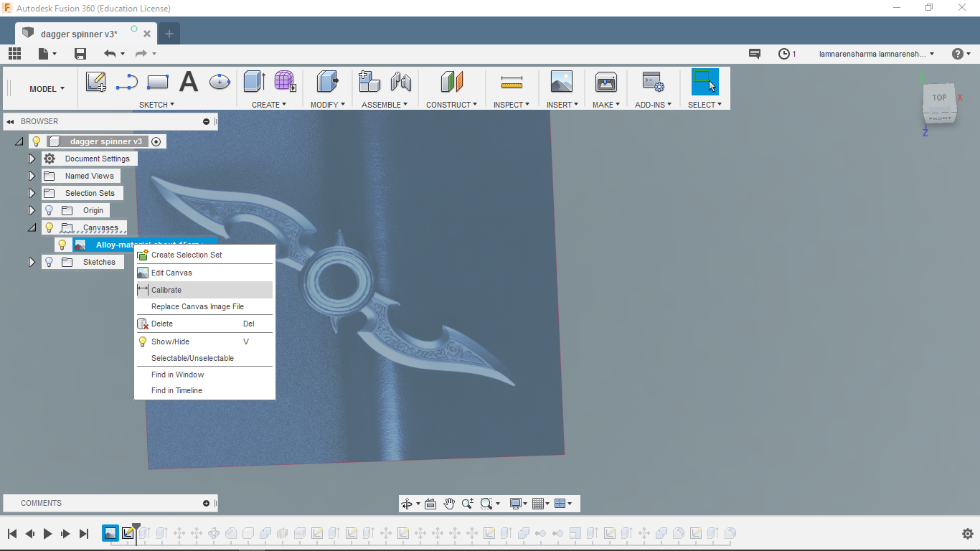The height and width of the screenshot is (551, 980).
Task: Undo the last action
Action: tap(110, 54)
